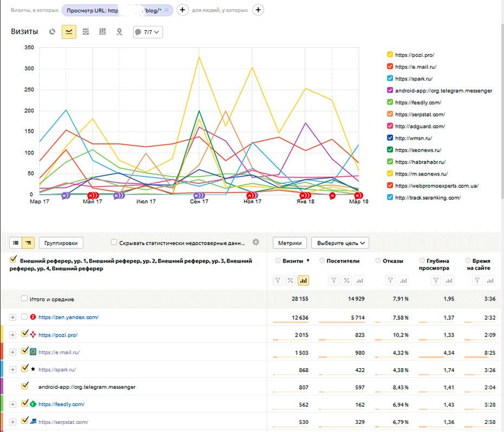Open the 7/7 chart notes dropdown
Viewport: 504px width, 432px height.
(x=148, y=32)
